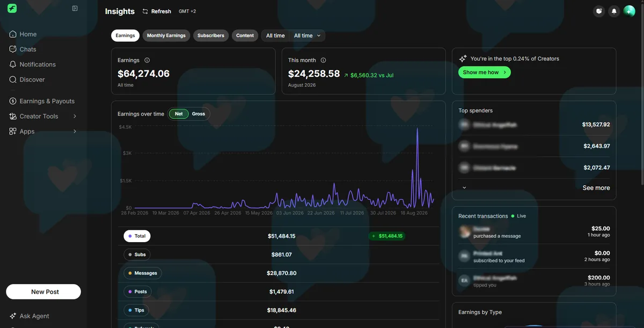Expand the Creator Tools chevron
Screen dimensions: 644x328
(x=75, y=116)
